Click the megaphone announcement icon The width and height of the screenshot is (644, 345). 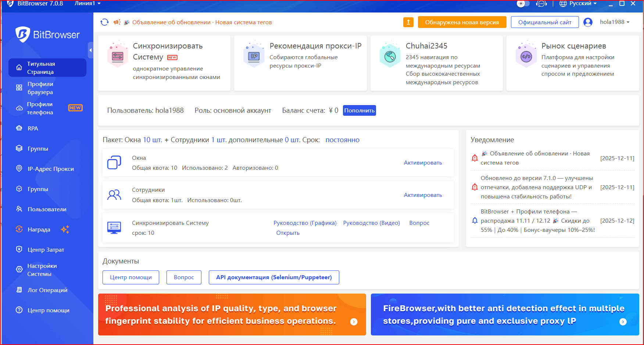(117, 22)
